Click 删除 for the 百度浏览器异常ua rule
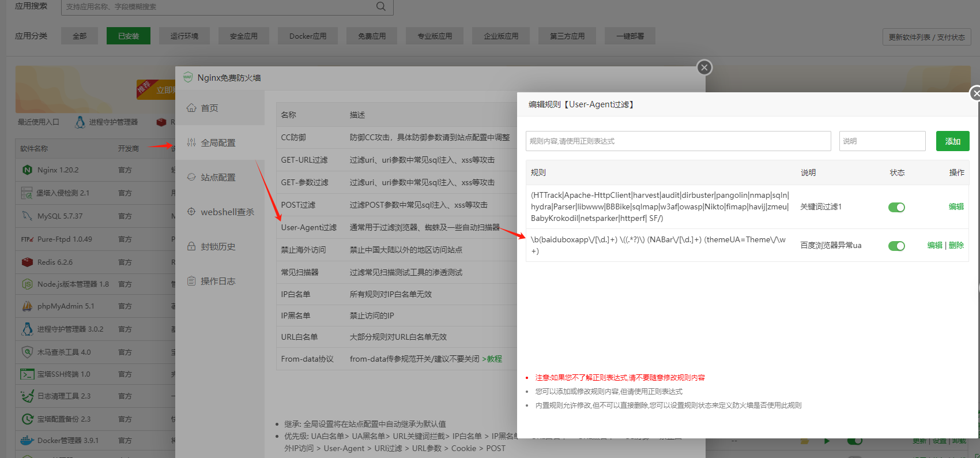Screen dimensions: 980x458 [956, 245]
